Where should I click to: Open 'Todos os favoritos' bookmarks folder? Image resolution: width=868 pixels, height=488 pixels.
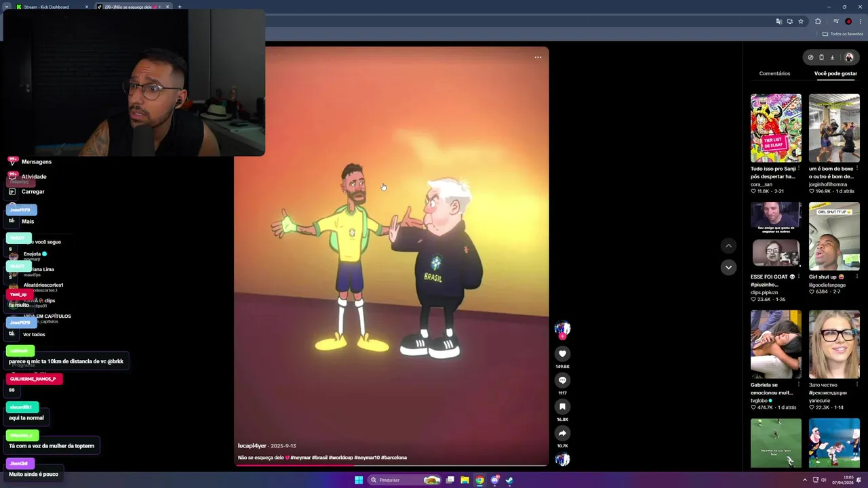click(843, 34)
